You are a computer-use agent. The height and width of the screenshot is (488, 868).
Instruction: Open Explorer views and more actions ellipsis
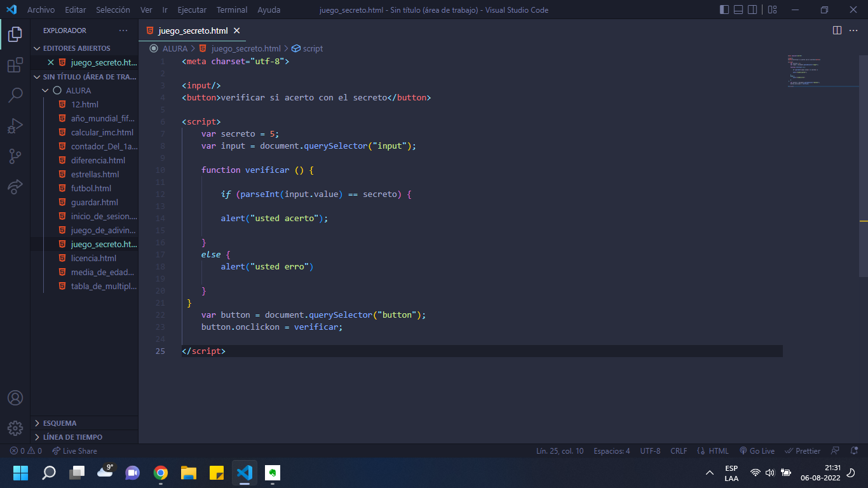[x=123, y=30]
